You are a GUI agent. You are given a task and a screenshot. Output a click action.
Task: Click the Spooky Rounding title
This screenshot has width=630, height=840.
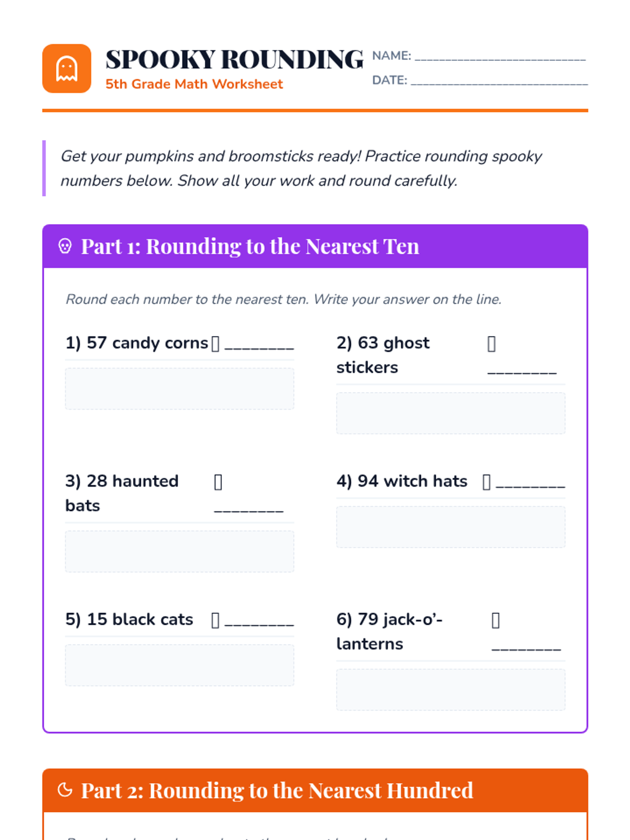[234, 59]
